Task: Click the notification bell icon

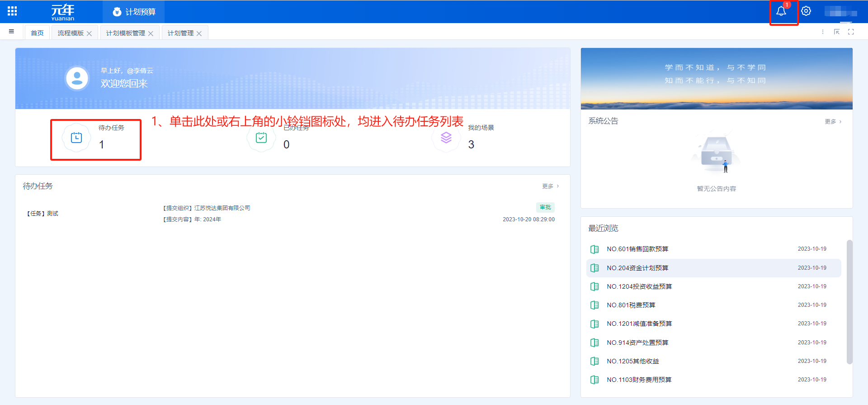Action: (x=781, y=11)
